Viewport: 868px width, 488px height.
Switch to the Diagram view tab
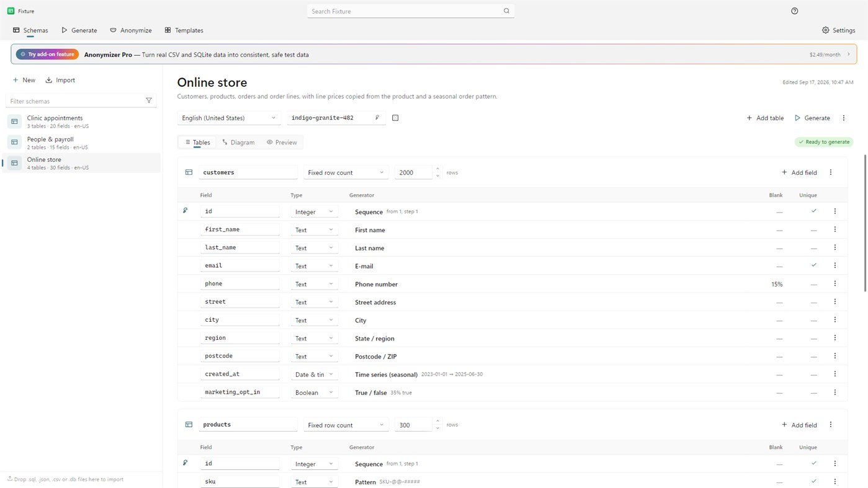pyautogui.click(x=238, y=143)
